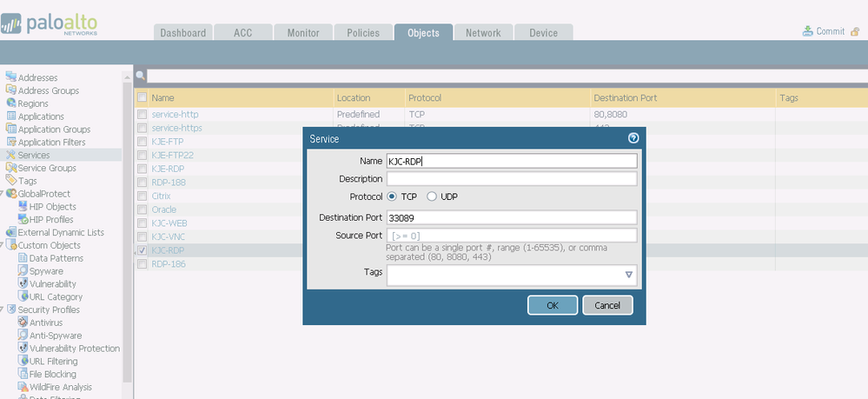Click the URL Filtering icon in sidebar
Screen dimensions: 868x399
pos(23,361)
